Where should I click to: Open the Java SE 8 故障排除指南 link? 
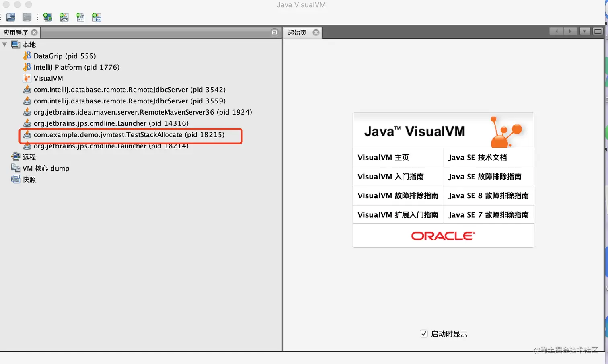pyautogui.click(x=488, y=196)
